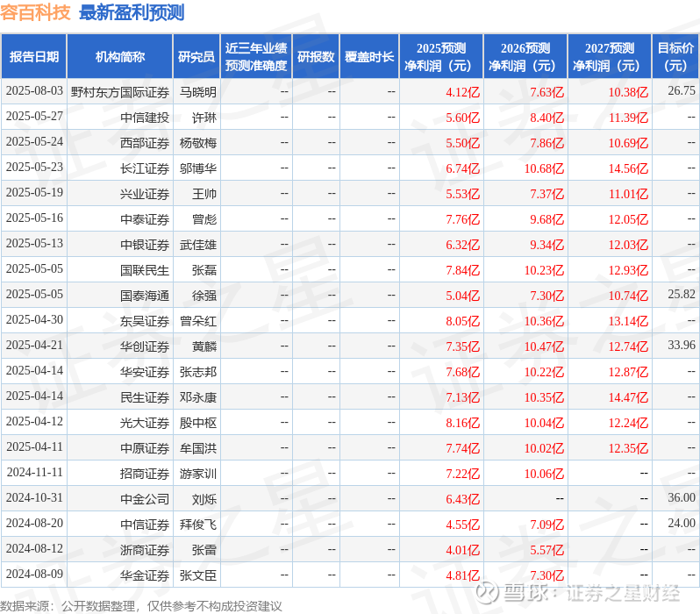Viewport: 700px width, 614px height.
Task: Click target price 36.00
Action: pyautogui.click(x=682, y=498)
